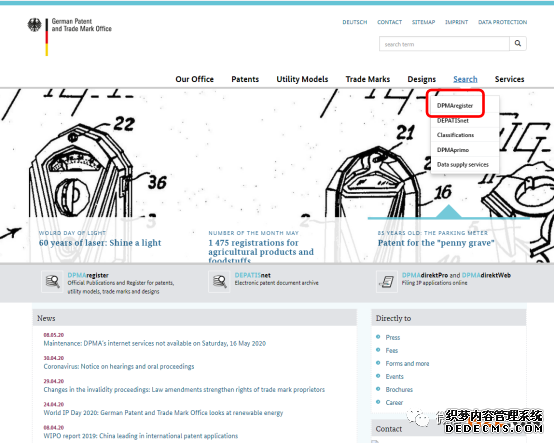Open the Fees link under Directly to
This screenshot has height=443, width=554.
(x=392, y=350)
